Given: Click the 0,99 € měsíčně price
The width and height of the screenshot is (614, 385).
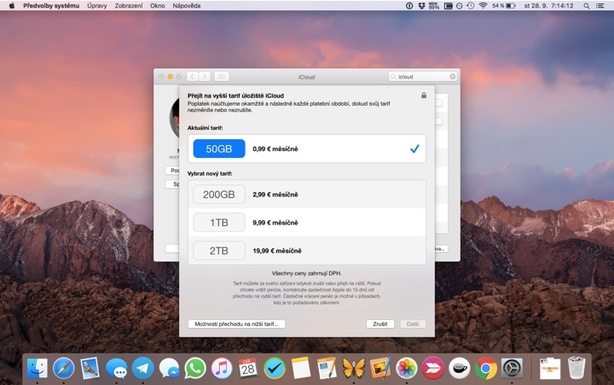Looking at the screenshot, I should point(275,149).
